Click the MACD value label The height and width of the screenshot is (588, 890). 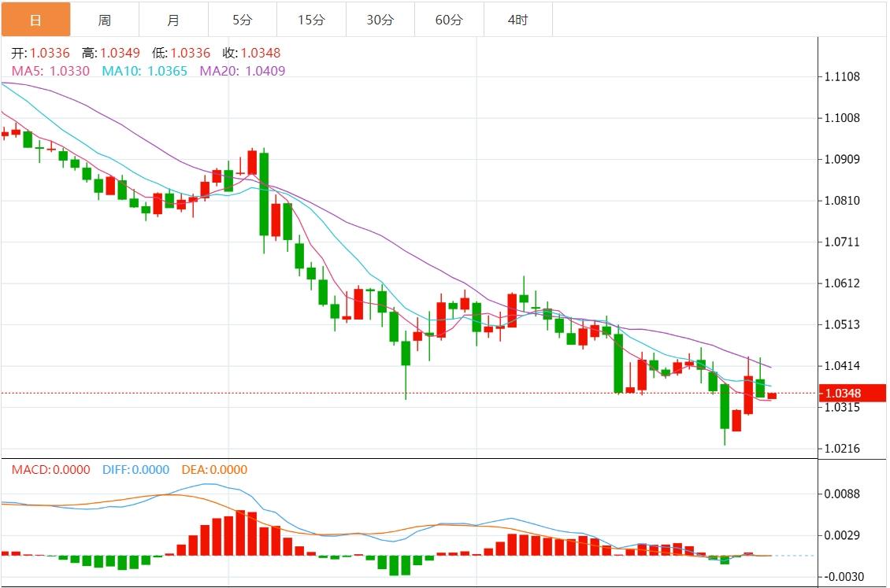point(50,470)
